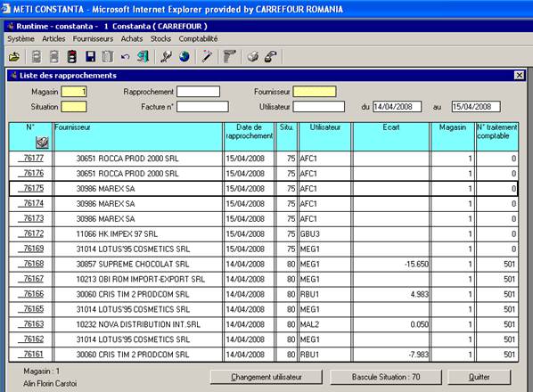Click the Date de rapprochement column header
Image resolution: width=533 pixels, height=392 pixels.
point(250,137)
